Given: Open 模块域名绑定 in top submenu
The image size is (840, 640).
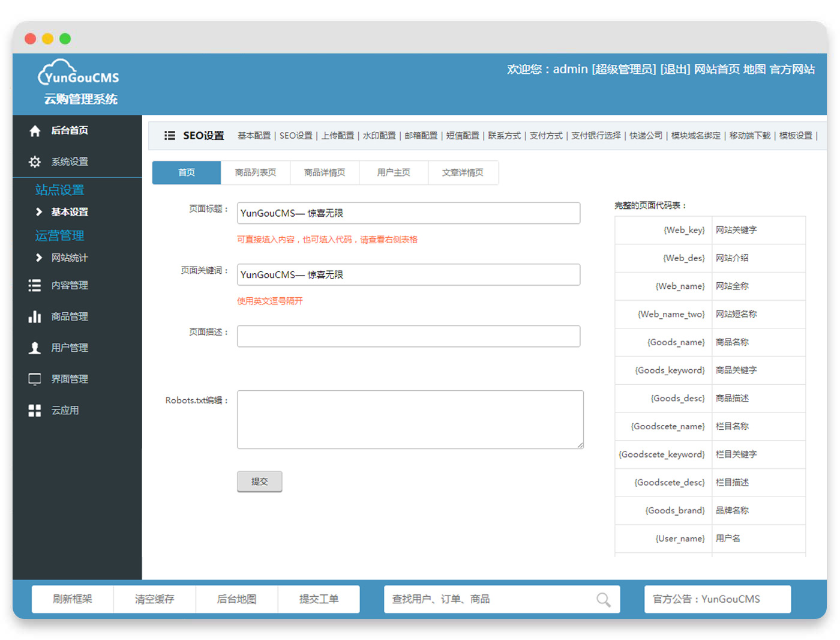Looking at the screenshot, I should coord(696,136).
